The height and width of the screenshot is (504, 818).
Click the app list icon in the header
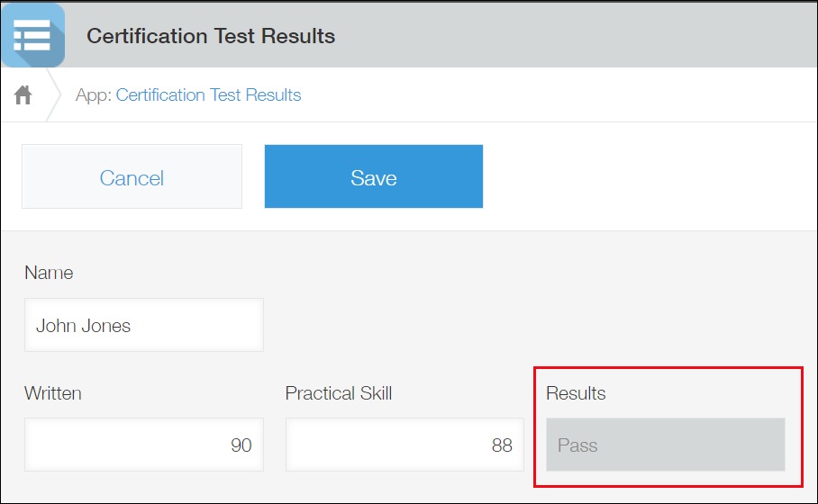pos(32,35)
